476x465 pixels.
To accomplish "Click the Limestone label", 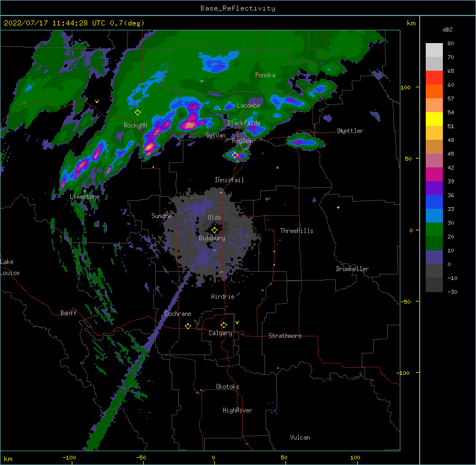I will click(x=84, y=197).
